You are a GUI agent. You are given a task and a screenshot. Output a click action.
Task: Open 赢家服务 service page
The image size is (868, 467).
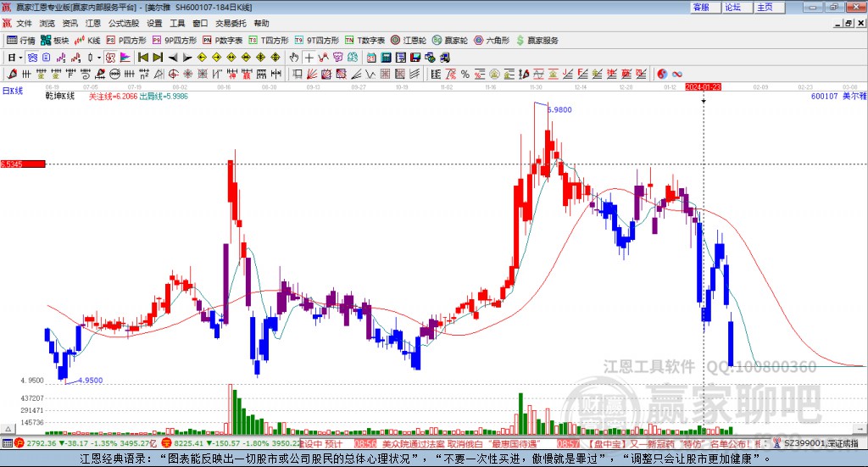[537, 41]
